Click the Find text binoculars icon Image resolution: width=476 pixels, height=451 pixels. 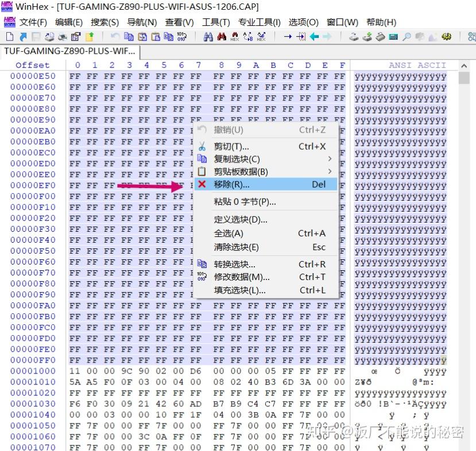(x=208, y=37)
